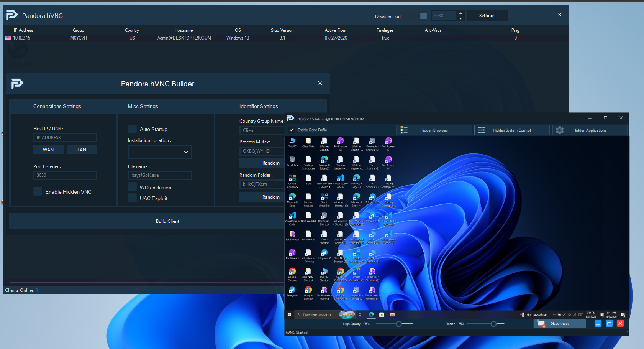644x349 pixels.
Task: Open the Hidden System Control menu
Action: pos(512,130)
